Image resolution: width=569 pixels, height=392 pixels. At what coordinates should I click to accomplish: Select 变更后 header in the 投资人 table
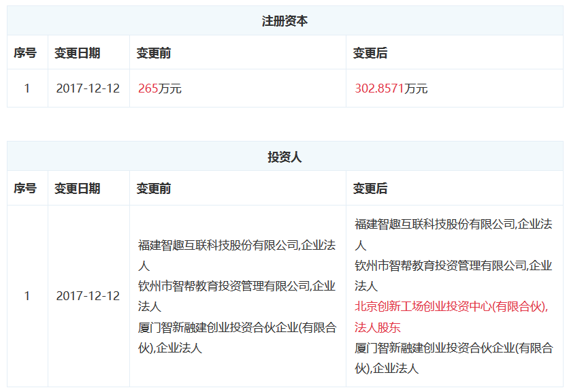tap(370, 189)
